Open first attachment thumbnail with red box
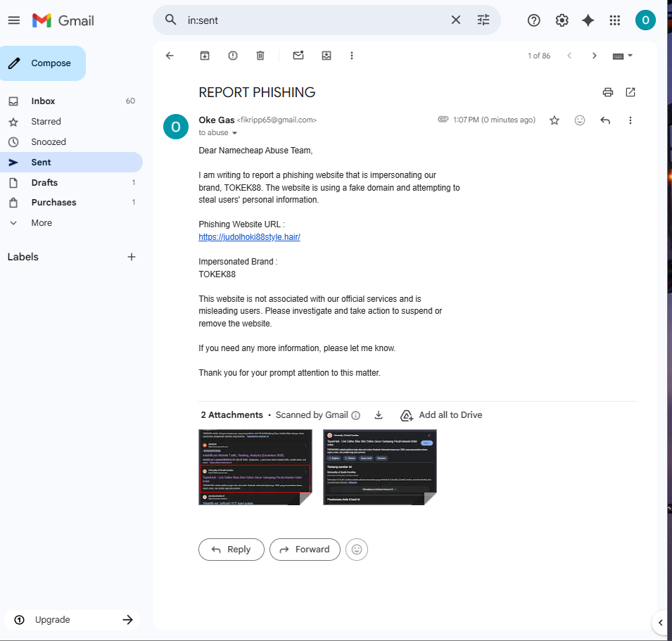672x641 pixels. pos(255,467)
